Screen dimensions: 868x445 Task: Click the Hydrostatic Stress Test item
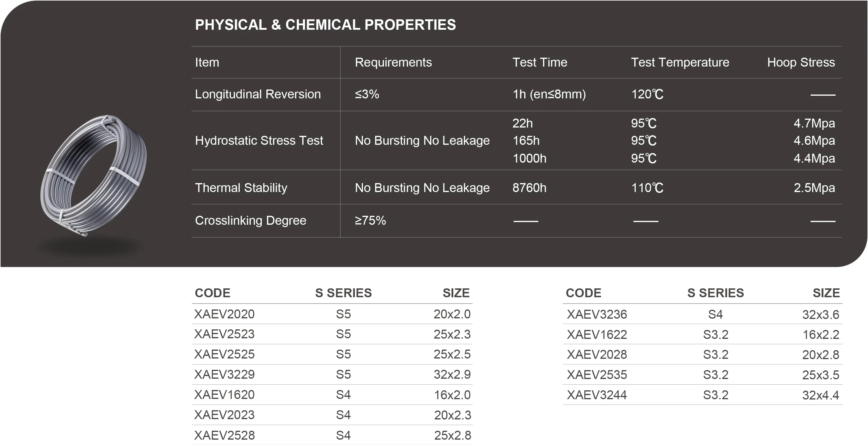click(x=259, y=141)
